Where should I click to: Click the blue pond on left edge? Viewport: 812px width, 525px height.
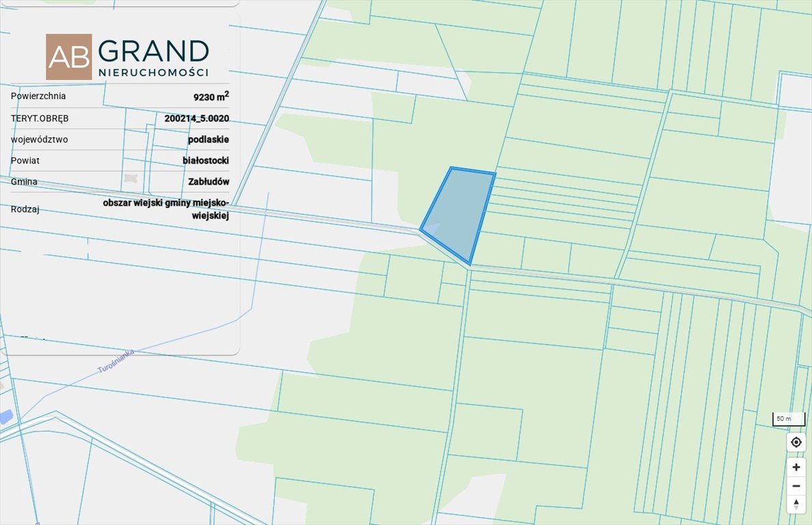pyautogui.click(x=5, y=416)
